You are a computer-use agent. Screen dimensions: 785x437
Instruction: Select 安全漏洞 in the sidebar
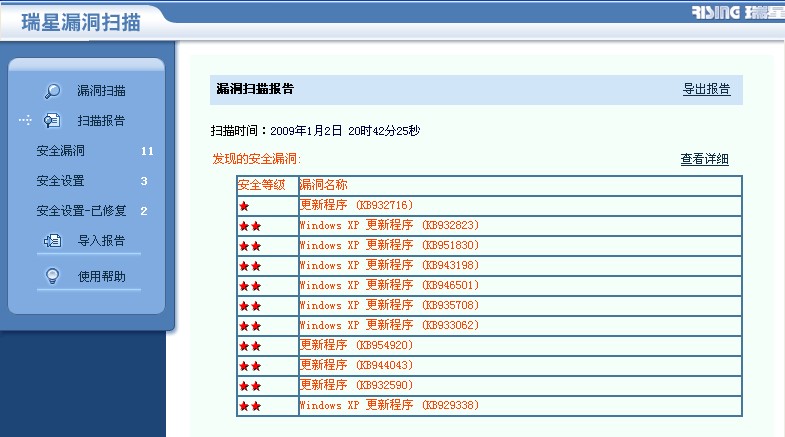point(60,151)
